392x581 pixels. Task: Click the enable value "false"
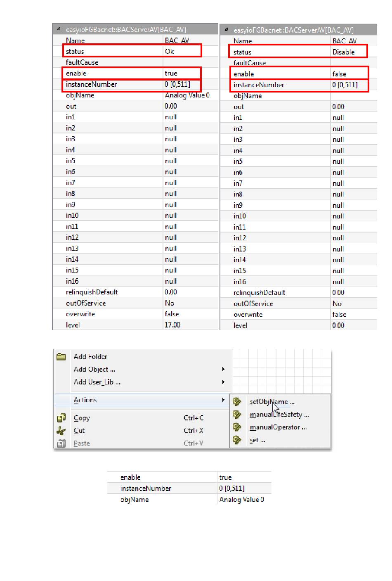pos(339,74)
